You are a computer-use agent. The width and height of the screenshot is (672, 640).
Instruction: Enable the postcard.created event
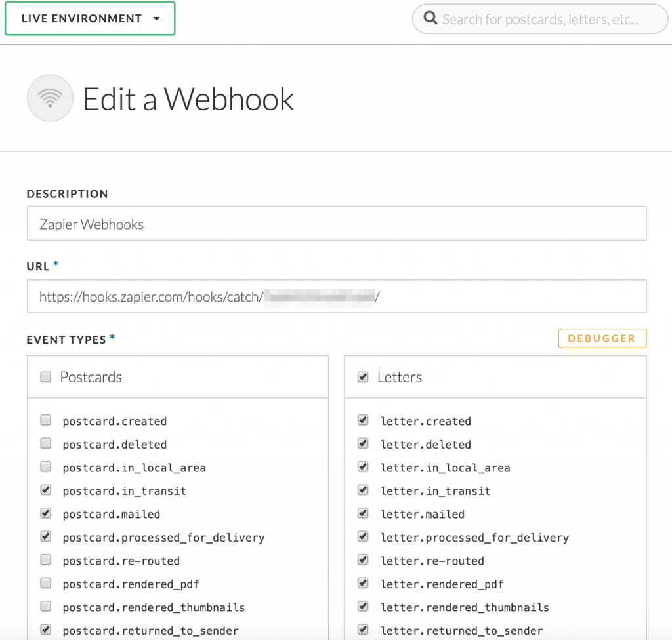click(45, 420)
